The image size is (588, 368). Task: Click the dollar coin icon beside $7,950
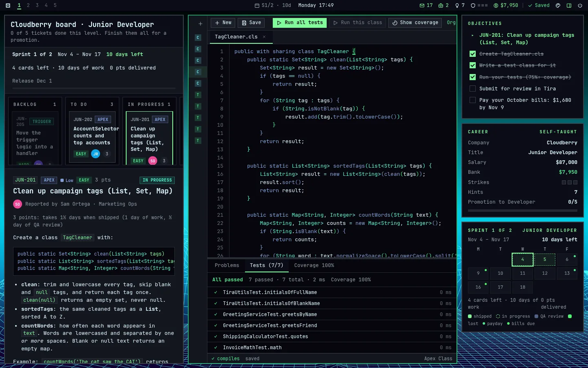(496, 6)
